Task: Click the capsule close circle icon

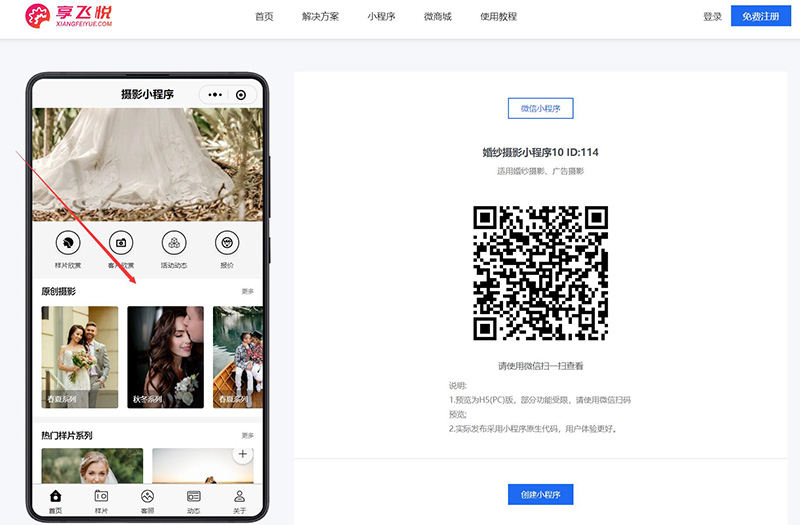Action: tap(241, 95)
